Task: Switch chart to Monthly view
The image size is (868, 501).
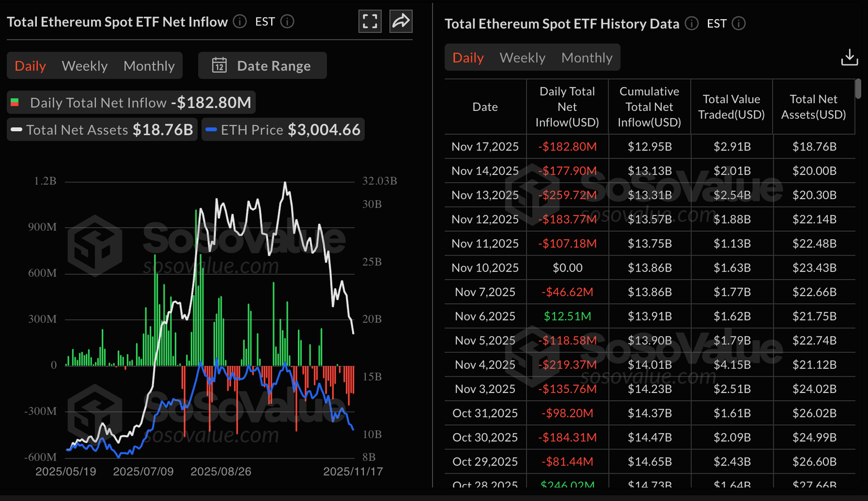Action: click(x=149, y=66)
